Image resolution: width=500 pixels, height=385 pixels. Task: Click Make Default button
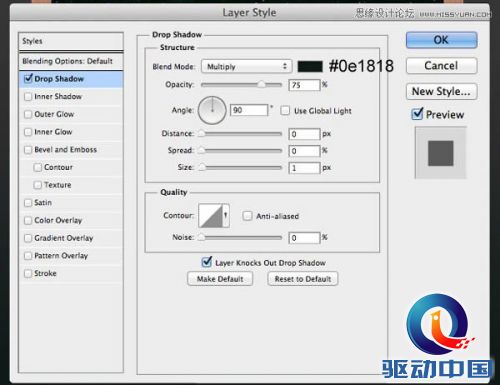220,279
